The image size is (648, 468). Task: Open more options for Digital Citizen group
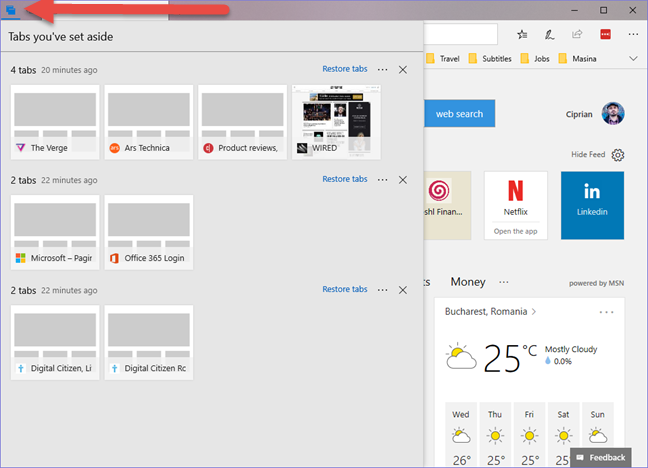pos(383,290)
